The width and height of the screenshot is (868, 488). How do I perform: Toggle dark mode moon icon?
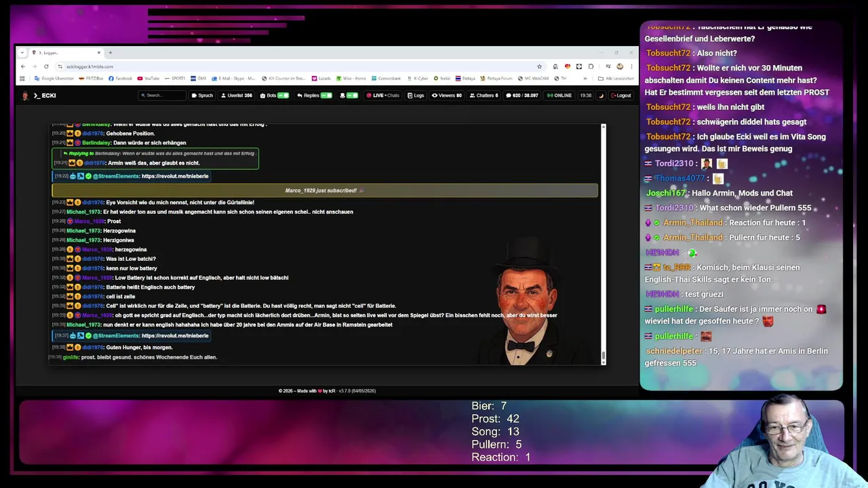(x=601, y=96)
